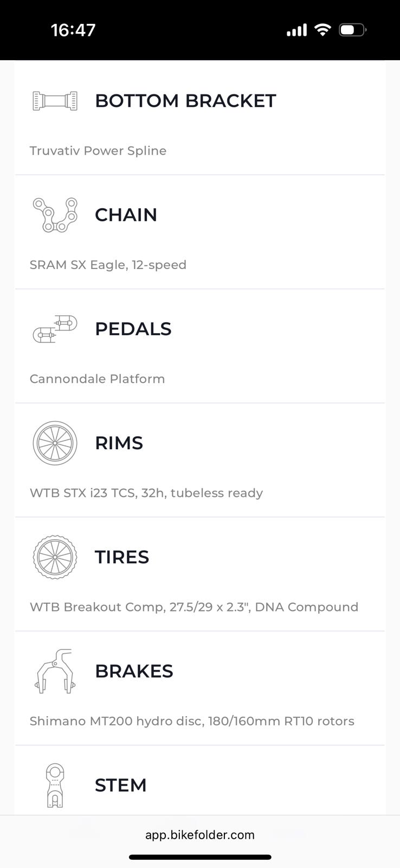400x868 pixels.
Task: Tap the brake caliper icon
Action: tap(55, 671)
